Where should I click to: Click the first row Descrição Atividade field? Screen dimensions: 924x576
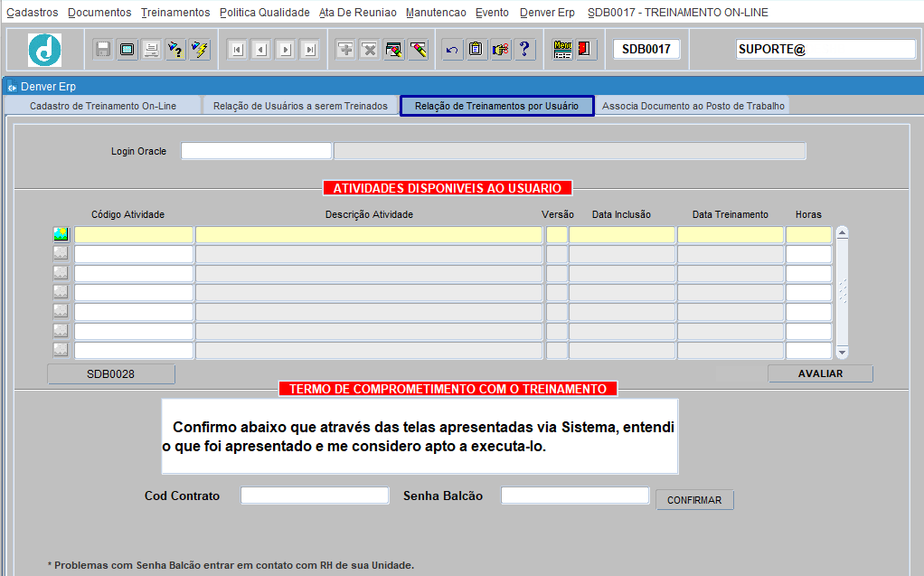coord(369,234)
